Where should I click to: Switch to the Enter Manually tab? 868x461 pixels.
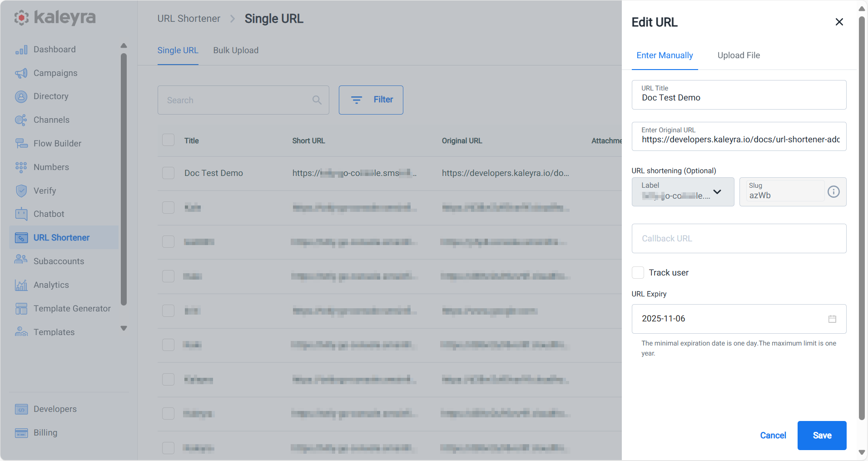665,55
